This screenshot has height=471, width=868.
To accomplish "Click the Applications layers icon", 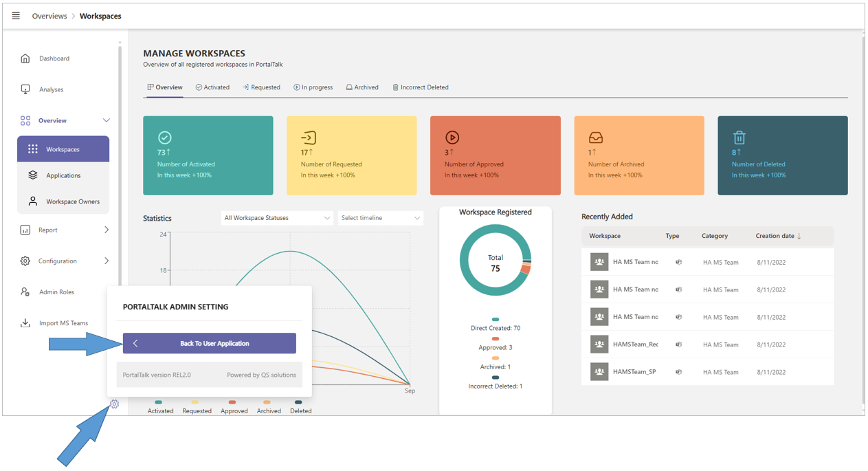I will pyautogui.click(x=33, y=175).
